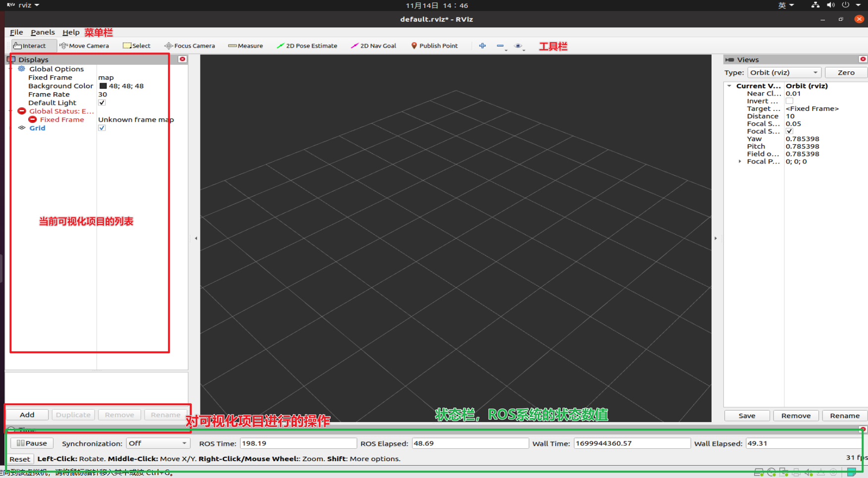Click the Fixed Frame error icon
The height and width of the screenshot is (478, 868).
[x=33, y=119]
